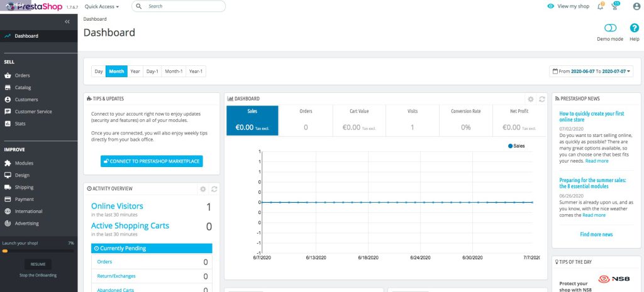Select the Year period tab
This screenshot has width=644, height=292.
tap(135, 72)
